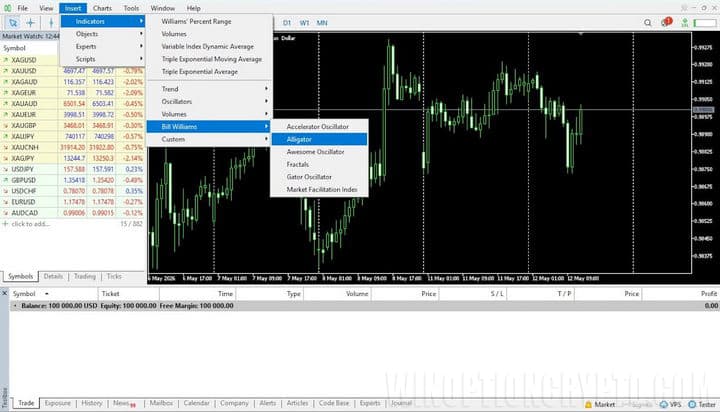Click the green connection status icon
This screenshot has width=720, height=412.
(x=685, y=23)
